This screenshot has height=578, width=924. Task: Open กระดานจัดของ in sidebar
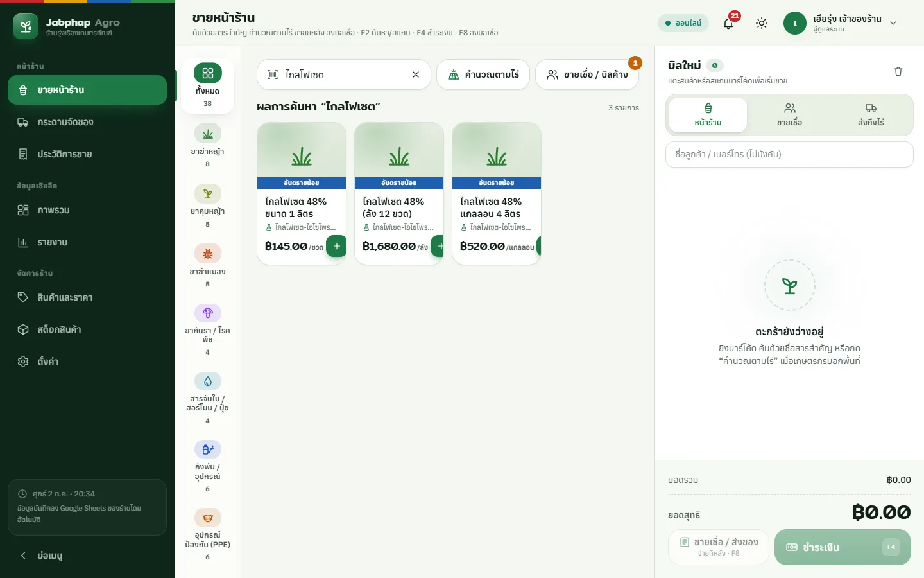(87, 122)
